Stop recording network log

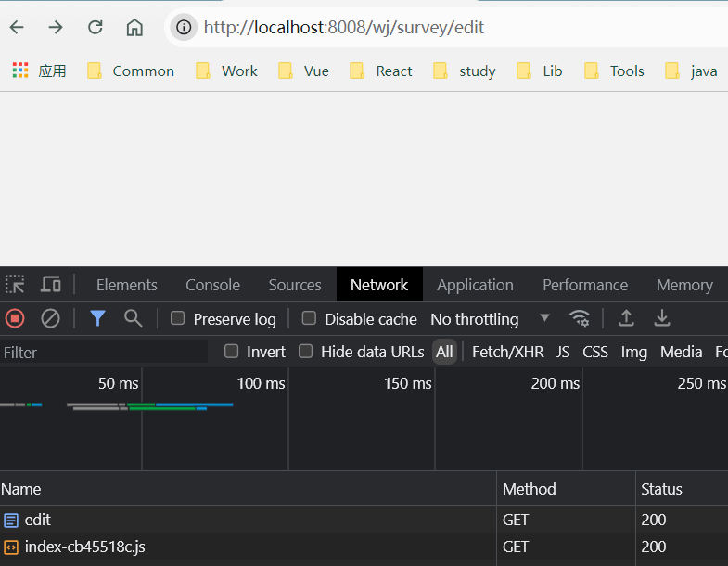point(15,319)
